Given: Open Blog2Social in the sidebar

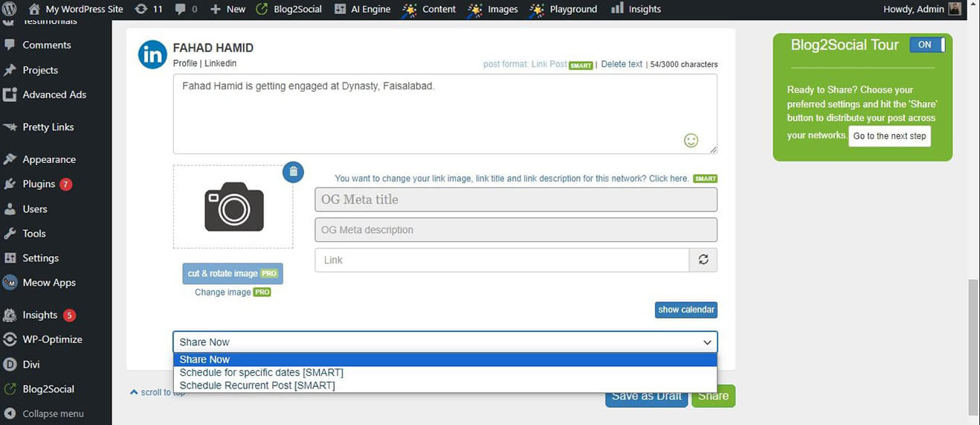Looking at the screenshot, I should point(48,389).
